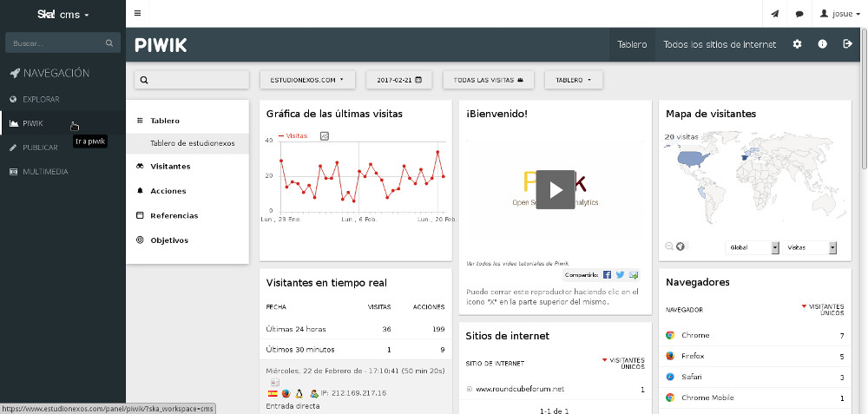The image size is (868, 414).
Task: Click the metric picker icon beside Visitas legend
Action: (325, 135)
